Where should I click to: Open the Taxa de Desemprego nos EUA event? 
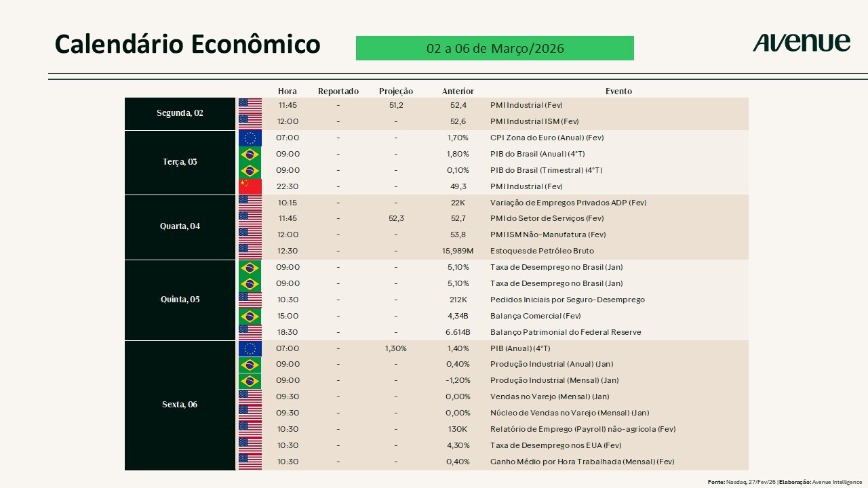coord(555,445)
